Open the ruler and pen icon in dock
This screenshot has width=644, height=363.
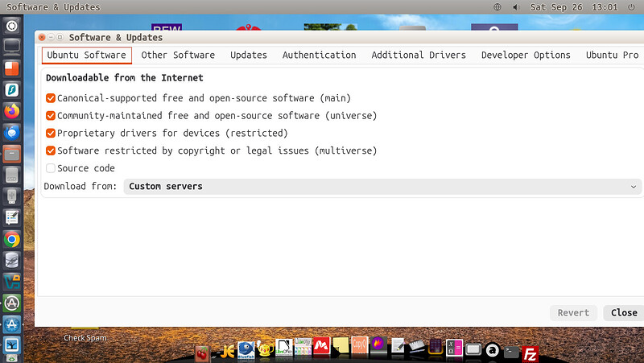click(x=416, y=346)
